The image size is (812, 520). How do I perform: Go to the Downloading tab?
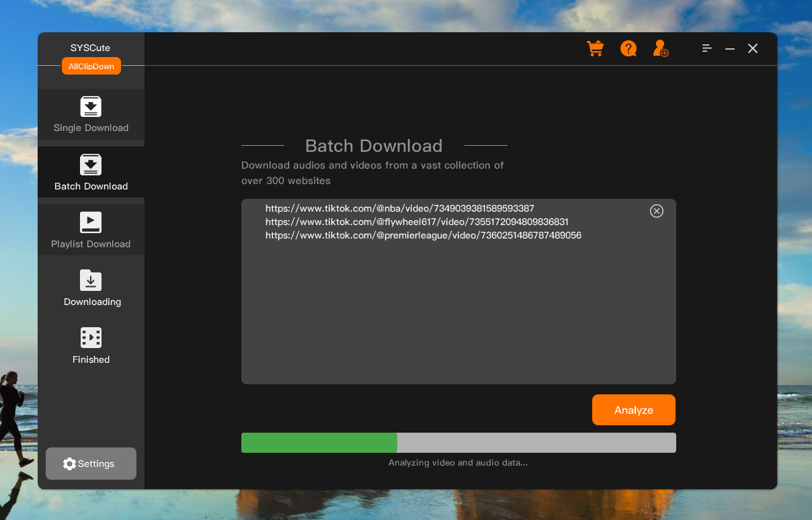[91, 288]
